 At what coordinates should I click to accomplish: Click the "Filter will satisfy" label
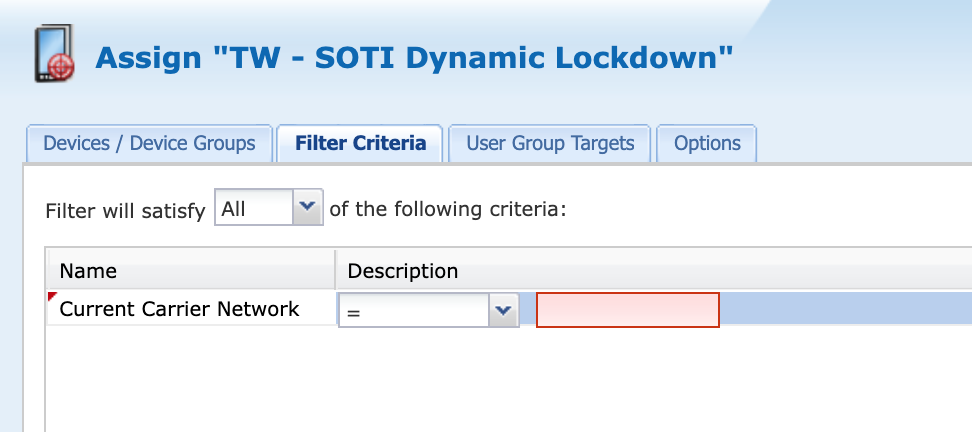pyautogui.click(x=125, y=210)
